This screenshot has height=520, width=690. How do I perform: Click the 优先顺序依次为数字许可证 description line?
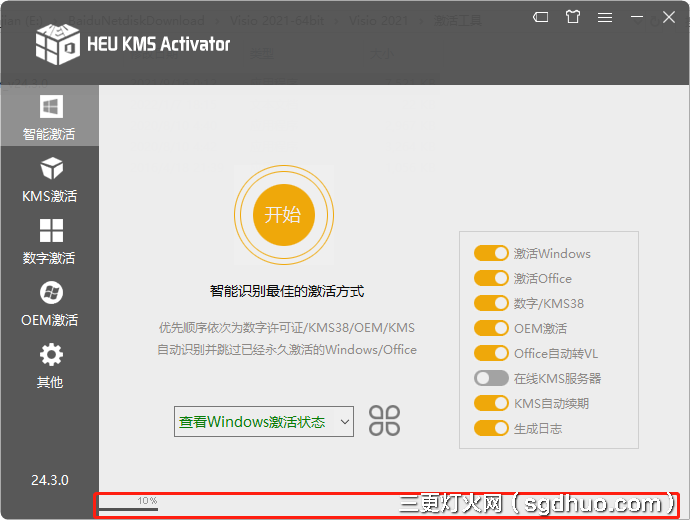coord(287,328)
